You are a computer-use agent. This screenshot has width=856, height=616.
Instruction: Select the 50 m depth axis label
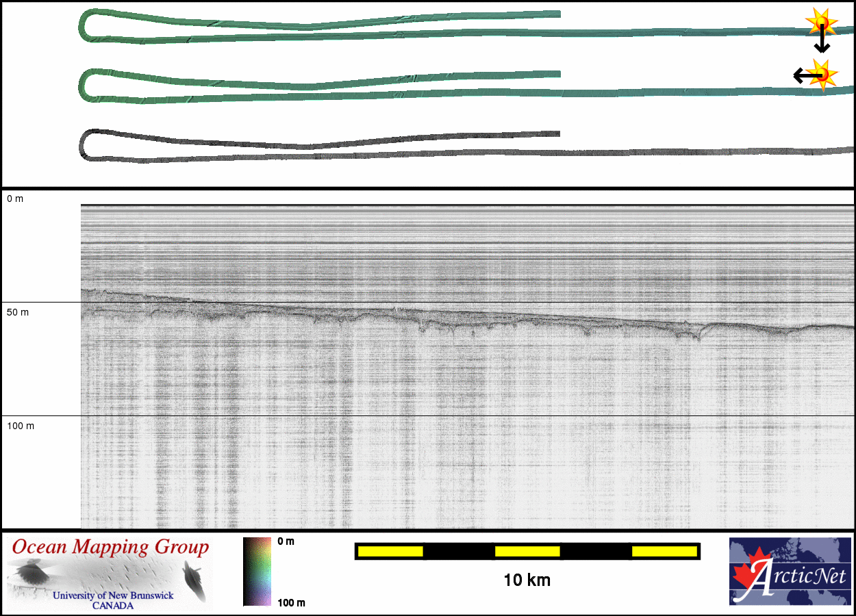tap(18, 312)
